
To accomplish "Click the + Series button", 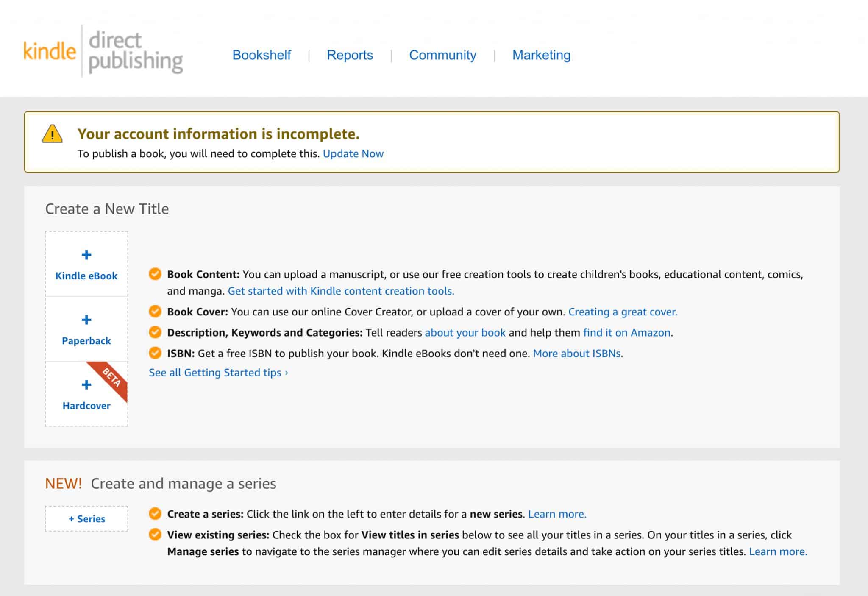I will point(86,518).
